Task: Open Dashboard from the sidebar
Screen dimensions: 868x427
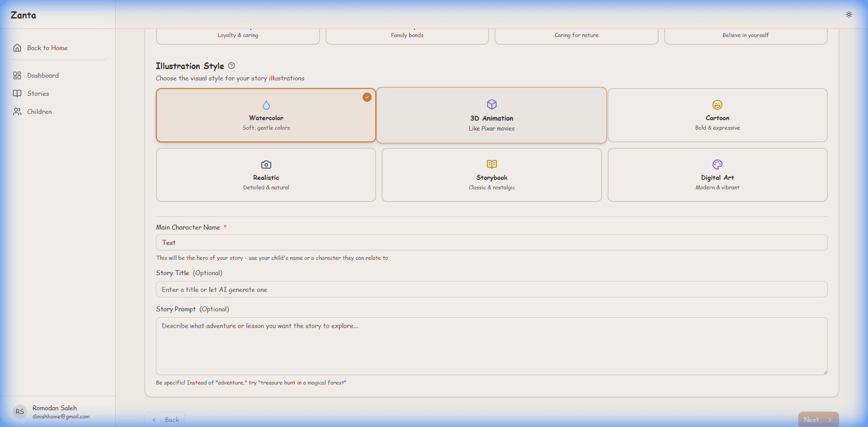Action: tap(43, 75)
